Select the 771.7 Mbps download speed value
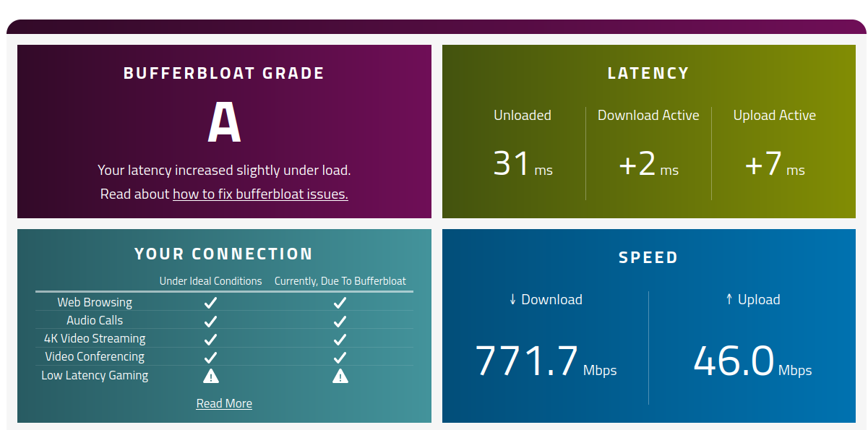The width and height of the screenshot is (868, 430). coord(546,361)
